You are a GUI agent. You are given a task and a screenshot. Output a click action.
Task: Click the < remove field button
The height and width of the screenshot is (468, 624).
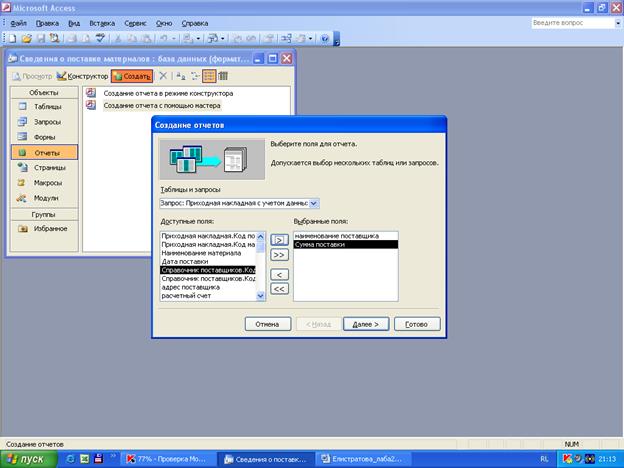coord(279,275)
